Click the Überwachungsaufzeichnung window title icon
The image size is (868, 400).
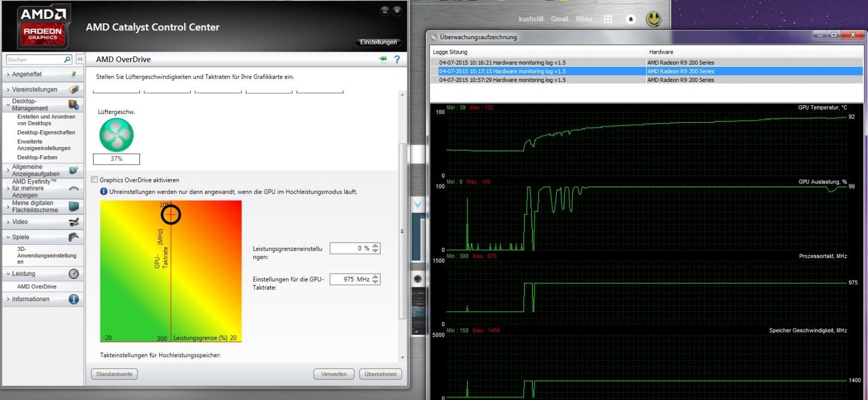pyautogui.click(x=433, y=37)
